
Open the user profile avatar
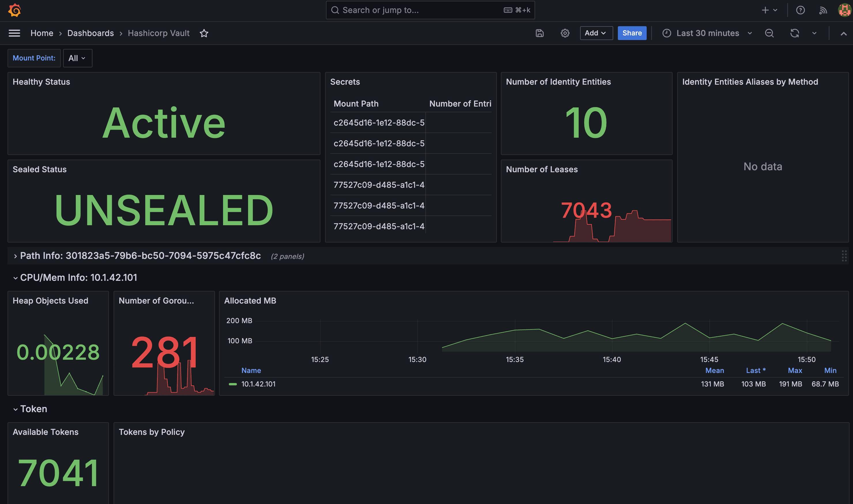pos(845,10)
